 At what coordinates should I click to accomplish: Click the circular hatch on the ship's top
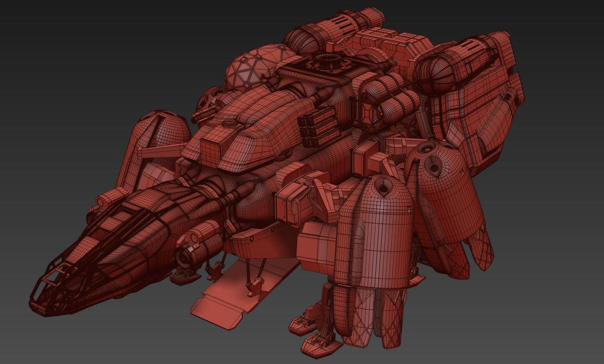tap(330, 61)
